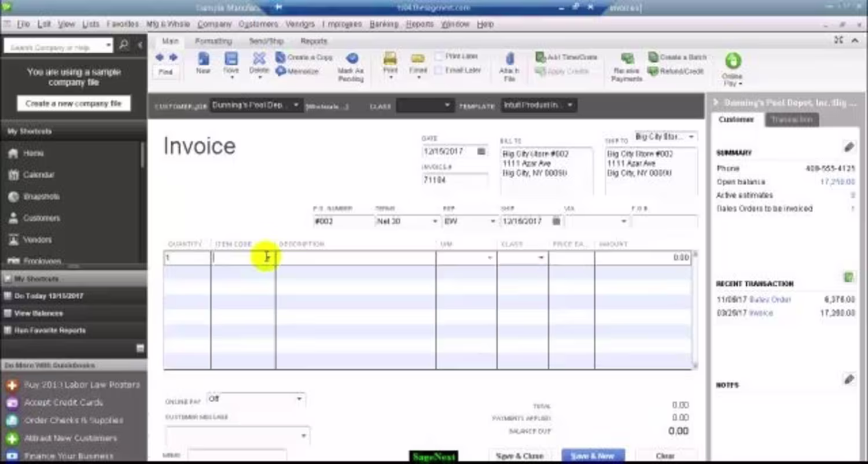Image resolution: width=868 pixels, height=464 pixels.
Task: Click Refund/Credit in the ribbon
Action: [675, 71]
